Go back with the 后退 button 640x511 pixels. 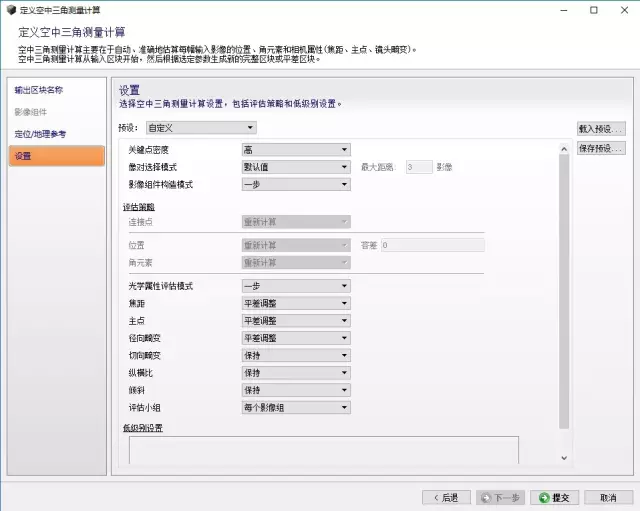[446, 498]
